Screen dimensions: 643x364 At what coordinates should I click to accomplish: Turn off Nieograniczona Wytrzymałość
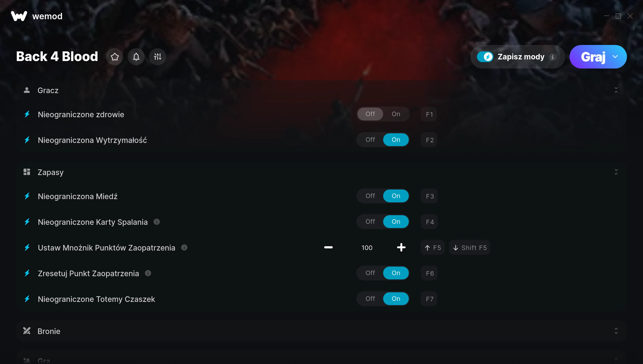coord(370,140)
